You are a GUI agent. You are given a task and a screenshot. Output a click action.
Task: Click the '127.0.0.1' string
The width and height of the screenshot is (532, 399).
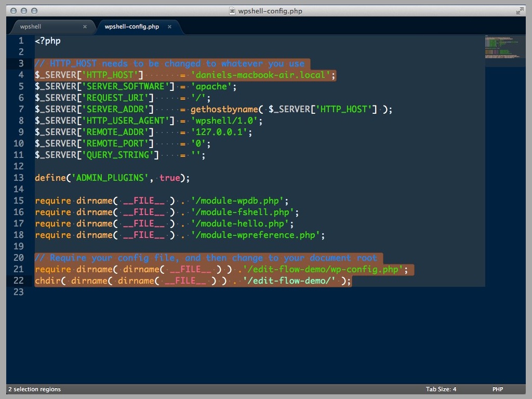(x=219, y=132)
